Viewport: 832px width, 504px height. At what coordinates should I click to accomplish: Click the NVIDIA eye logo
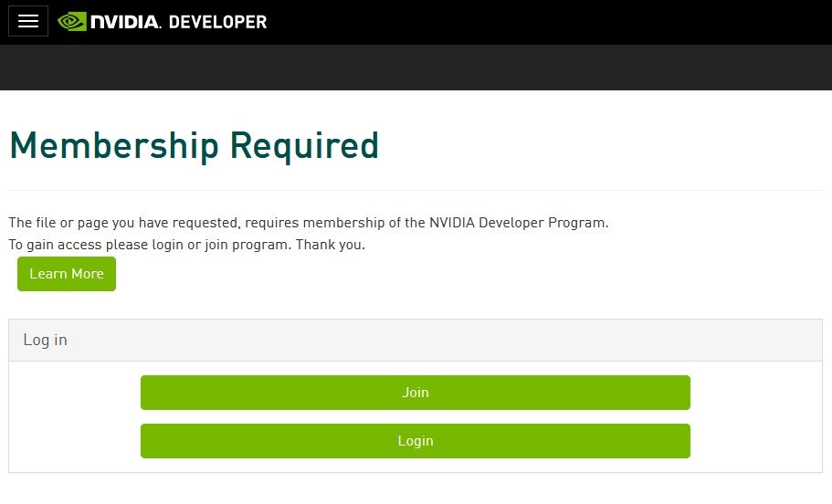pos(71,22)
